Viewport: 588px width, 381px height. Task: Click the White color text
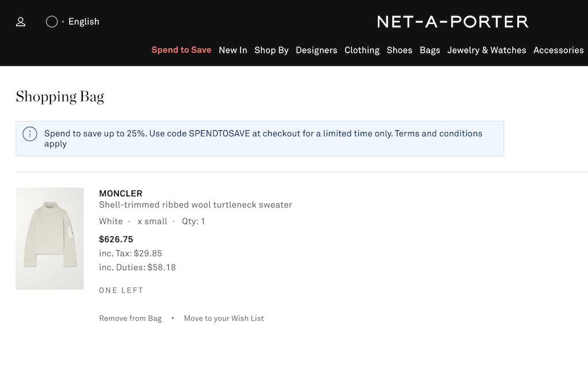[111, 221]
